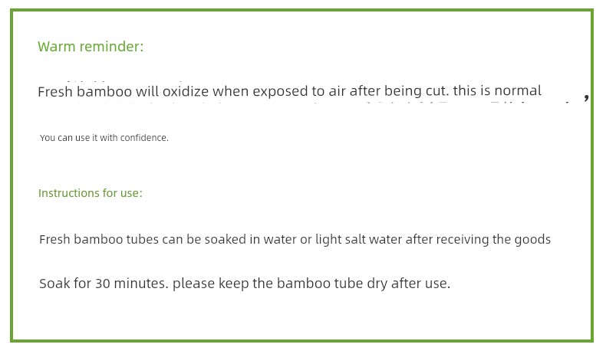Click the green "Warm reminder:" heading
The width and height of the screenshot is (606, 364).
click(91, 47)
